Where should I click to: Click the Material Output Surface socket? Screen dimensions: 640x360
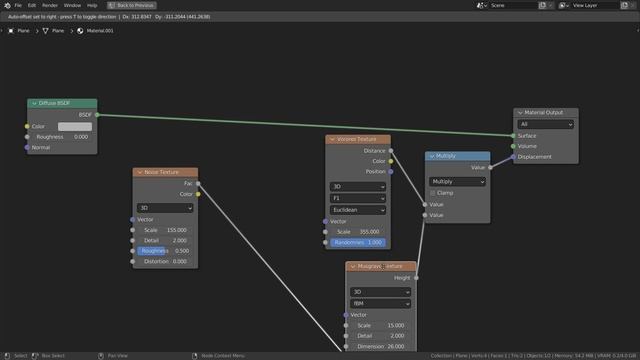[x=513, y=136]
